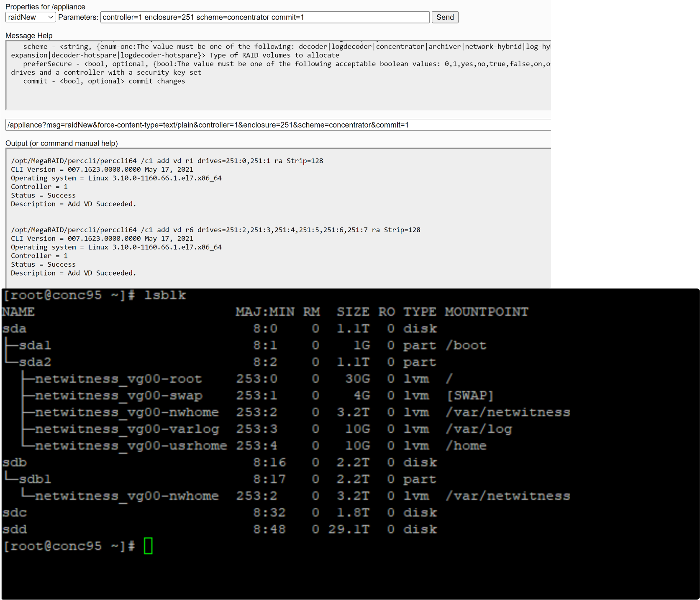
Task: Click the sda disk entry in lsblk
Action: [x=15, y=329]
